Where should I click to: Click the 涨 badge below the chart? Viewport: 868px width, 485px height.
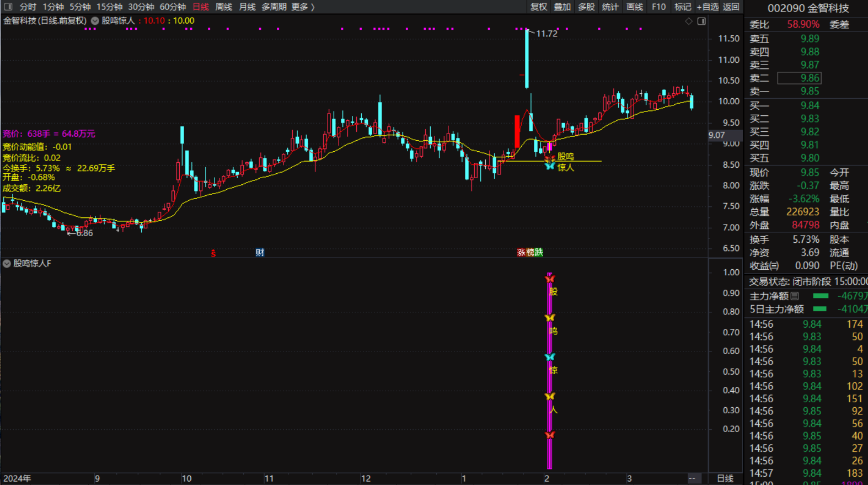tap(521, 252)
